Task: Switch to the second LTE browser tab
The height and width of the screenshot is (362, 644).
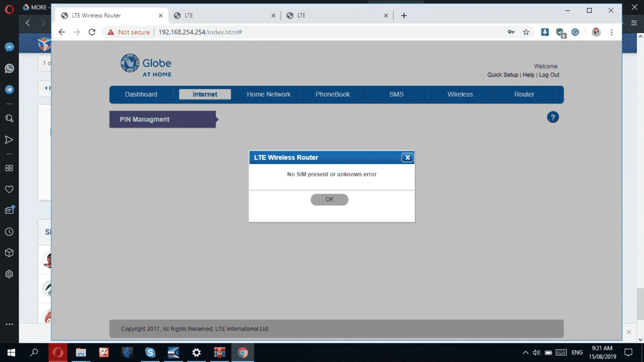Action: [225, 16]
